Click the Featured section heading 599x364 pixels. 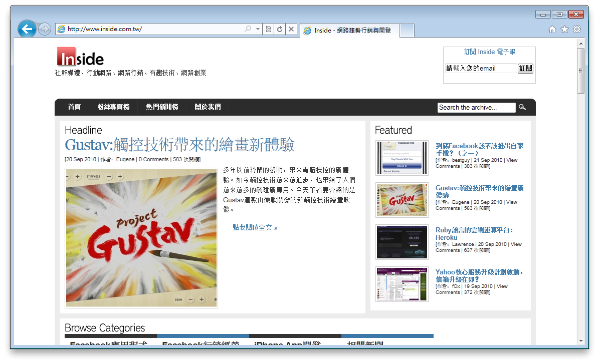click(x=393, y=130)
